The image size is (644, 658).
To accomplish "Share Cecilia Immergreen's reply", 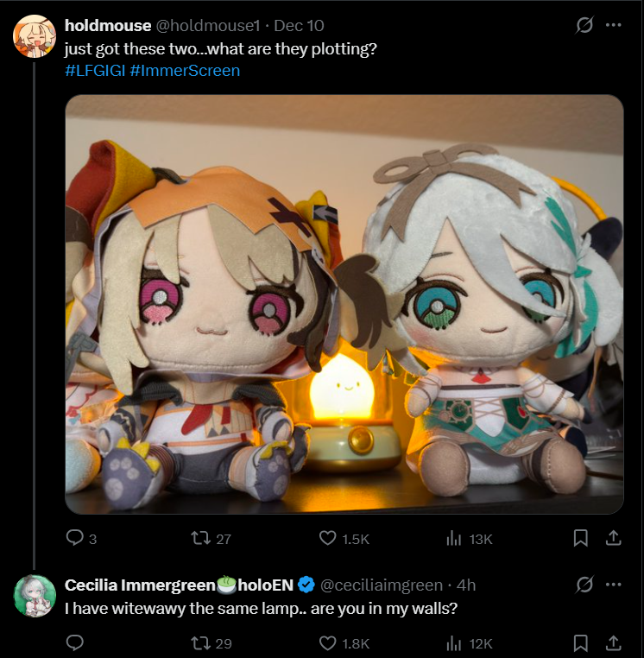I will pos(614,642).
